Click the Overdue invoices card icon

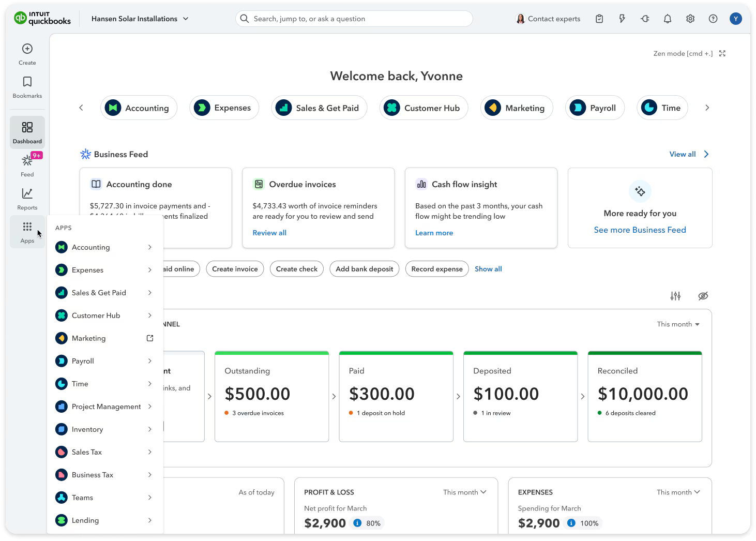pos(259,184)
